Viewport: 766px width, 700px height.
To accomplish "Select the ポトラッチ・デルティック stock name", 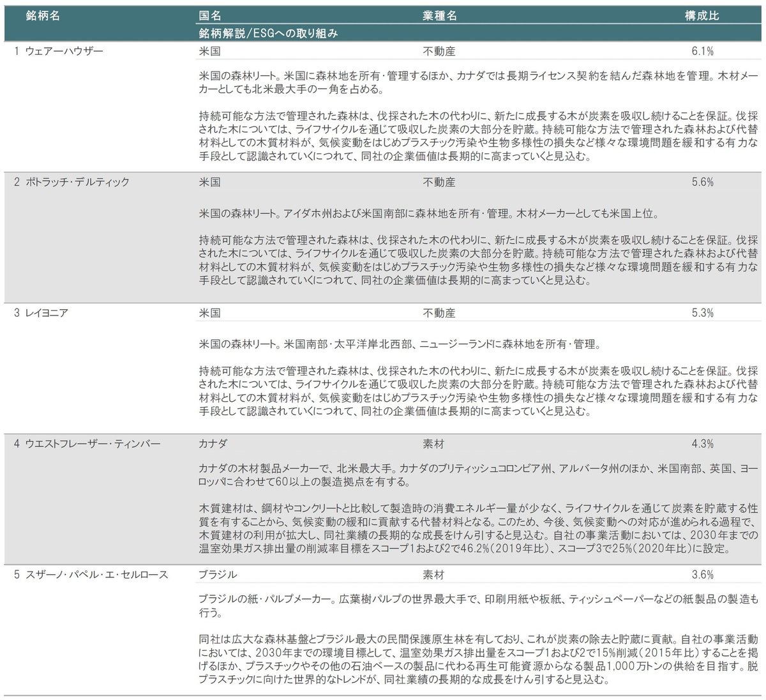I will [x=77, y=182].
